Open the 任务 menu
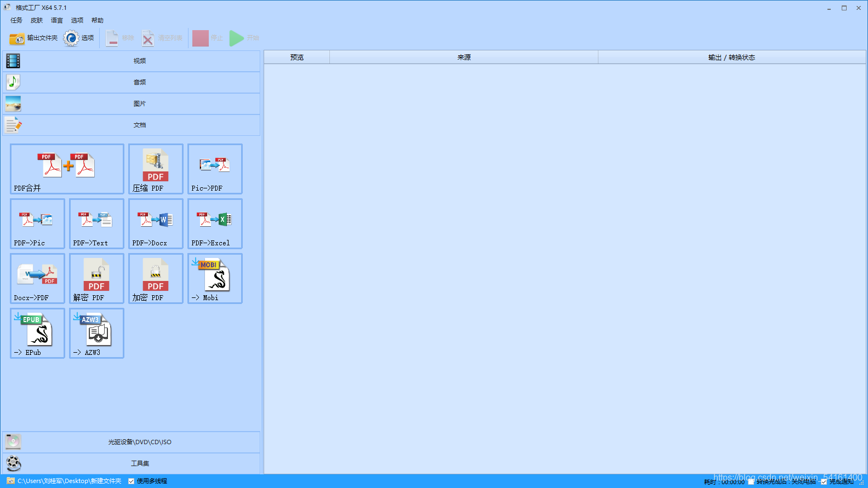Screen dimensions: 868x488 [x=16, y=20]
